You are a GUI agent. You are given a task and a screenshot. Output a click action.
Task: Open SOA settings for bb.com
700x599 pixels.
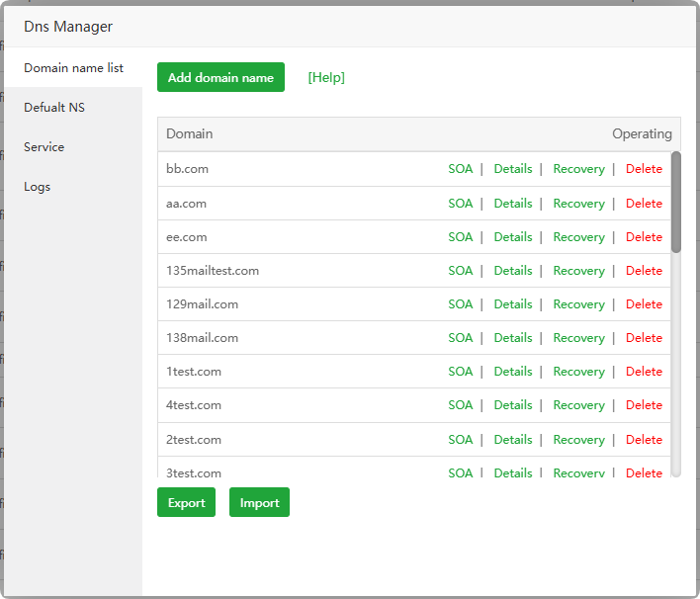pyautogui.click(x=461, y=169)
